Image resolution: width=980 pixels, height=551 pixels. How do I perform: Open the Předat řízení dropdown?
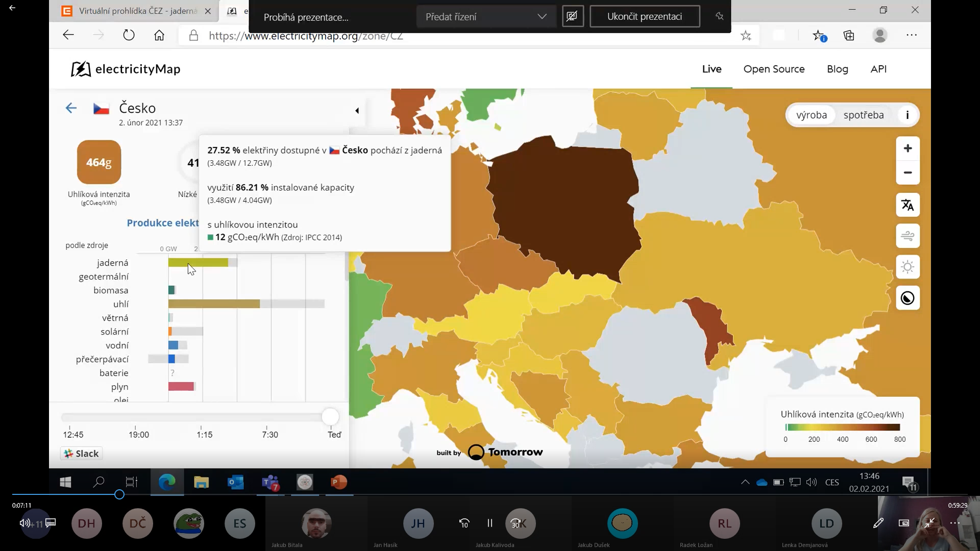(x=485, y=16)
